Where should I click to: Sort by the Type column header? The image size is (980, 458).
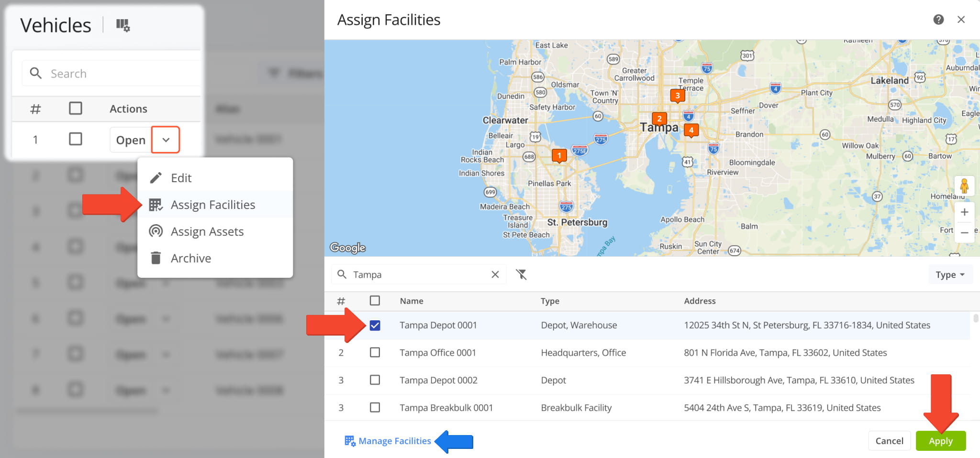coord(550,301)
